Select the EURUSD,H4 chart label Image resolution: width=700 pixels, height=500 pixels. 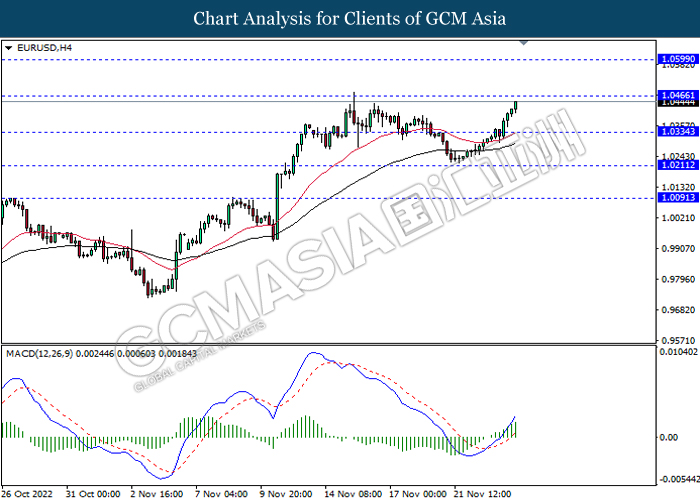[x=44, y=48]
